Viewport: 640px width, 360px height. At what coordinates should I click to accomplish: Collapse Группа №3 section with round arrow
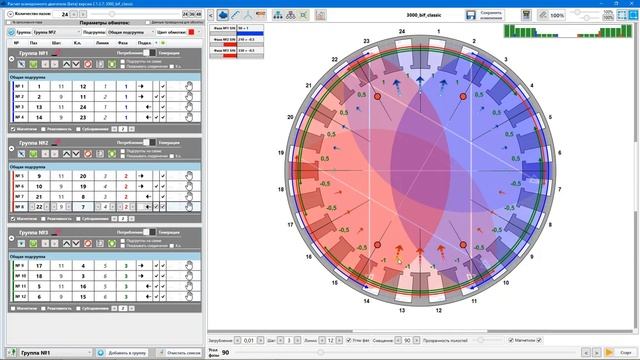pyautogui.click(x=11, y=238)
